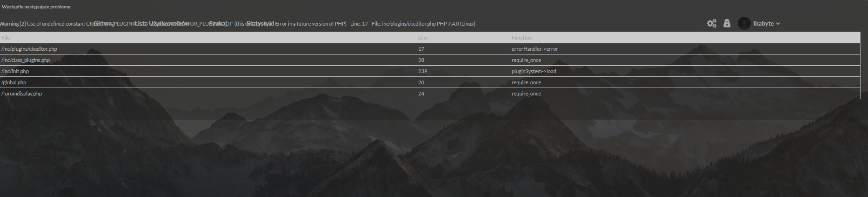Click the Function column header
This screenshot has height=197, width=868.
pos(521,38)
